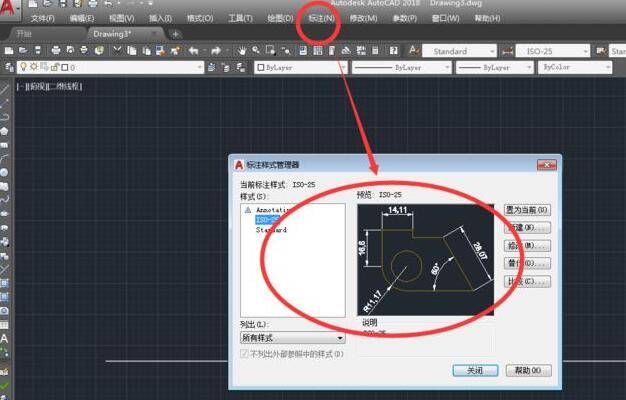The width and height of the screenshot is (626, 400).
Task: Open the 列出 所有样式 dropdown
Action: click(292, 338)
